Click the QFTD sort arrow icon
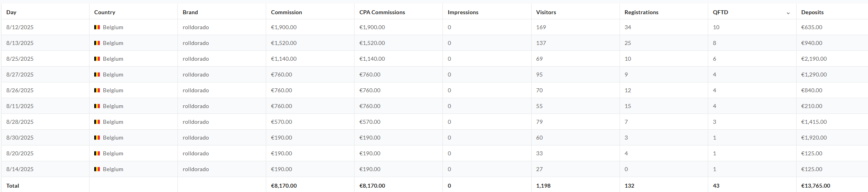The width and height of the screenshot is (868, 192). (x=788, y=13)
